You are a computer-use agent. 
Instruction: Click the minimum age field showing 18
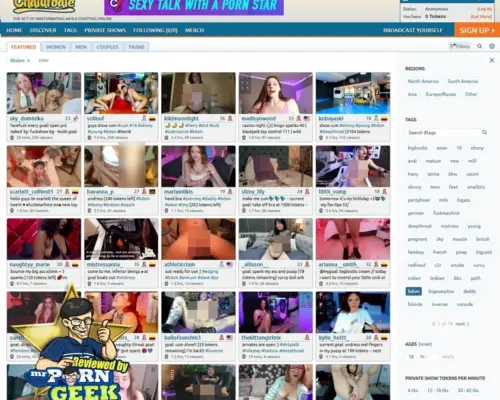click(411, 357)
